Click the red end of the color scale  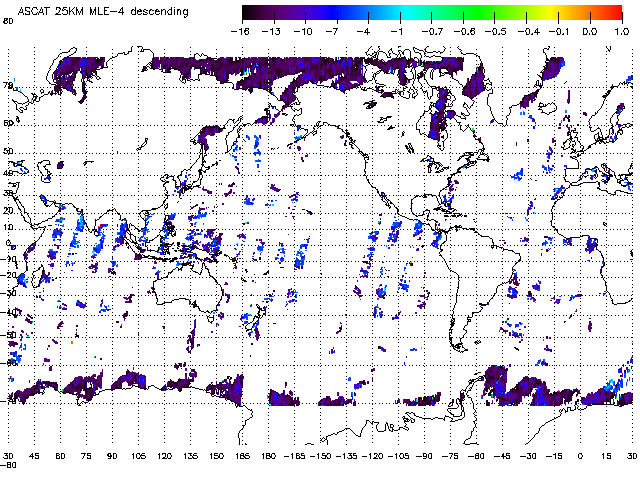coord(616,13)
